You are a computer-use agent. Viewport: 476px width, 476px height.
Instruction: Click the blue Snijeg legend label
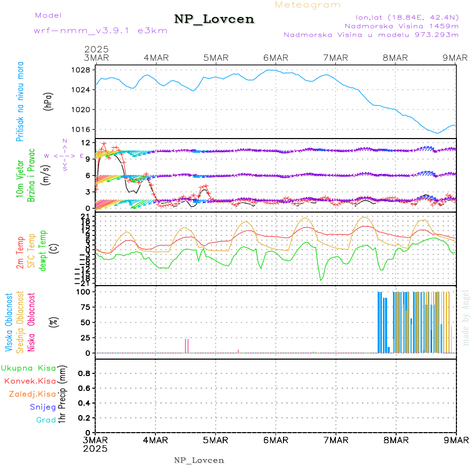coord(43,407)
